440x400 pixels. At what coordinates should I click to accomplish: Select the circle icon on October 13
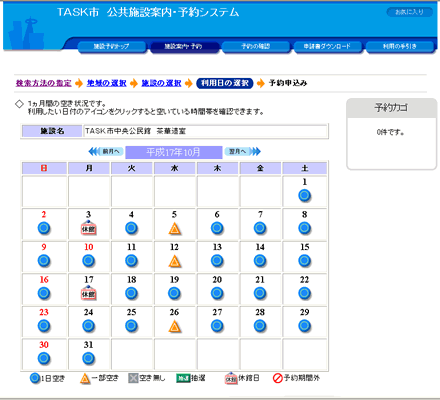[x=217, y=261]
